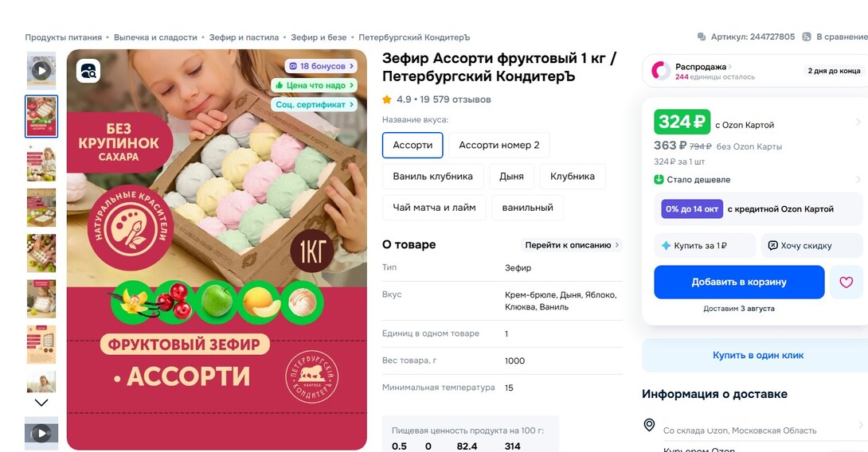Expand the Ozon Картой price chevron
This screenshot has height=452, width=868.
tap(858, 123)
